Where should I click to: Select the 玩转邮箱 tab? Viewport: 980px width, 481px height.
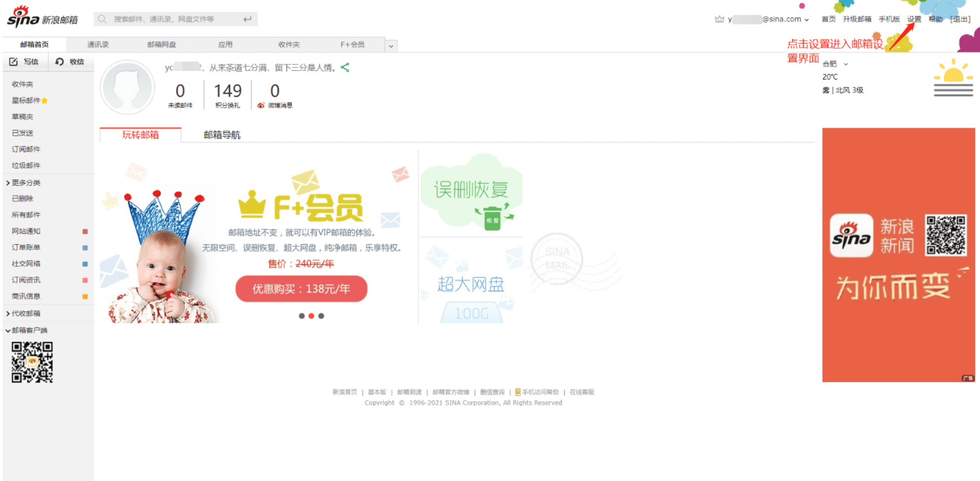[x=140, y=135]
